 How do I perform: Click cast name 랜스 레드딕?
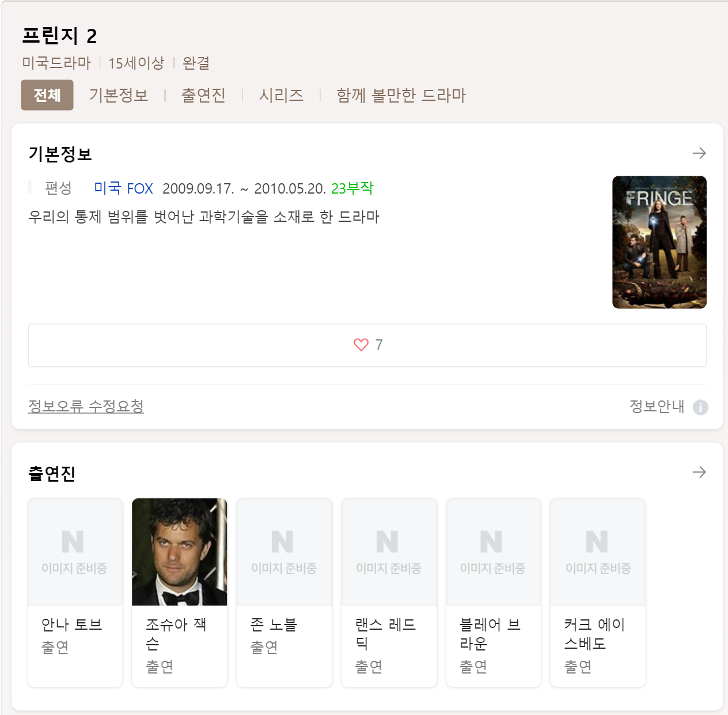(385, 634)
